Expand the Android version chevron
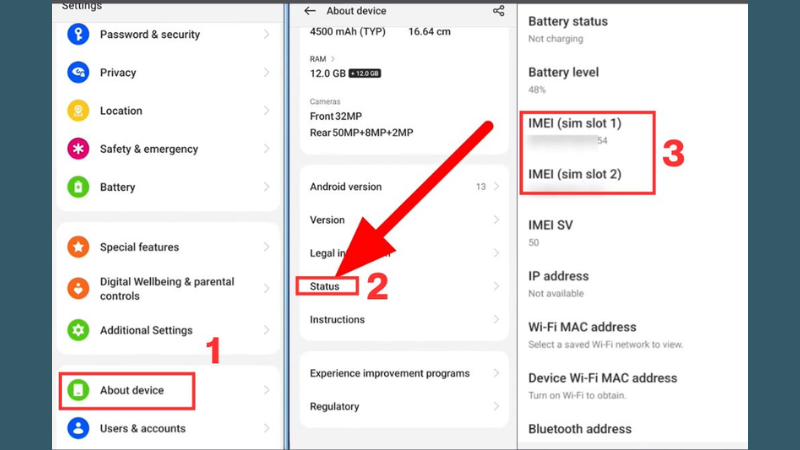Viewport: 800px width, 450px height. (496, 187)
